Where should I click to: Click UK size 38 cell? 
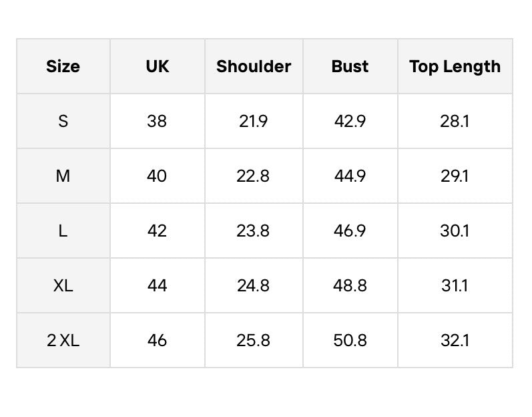click(158, 121)
